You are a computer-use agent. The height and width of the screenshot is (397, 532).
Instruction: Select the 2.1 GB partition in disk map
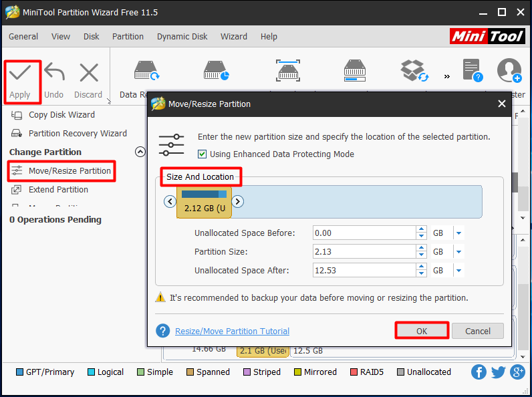pos(263,351)
